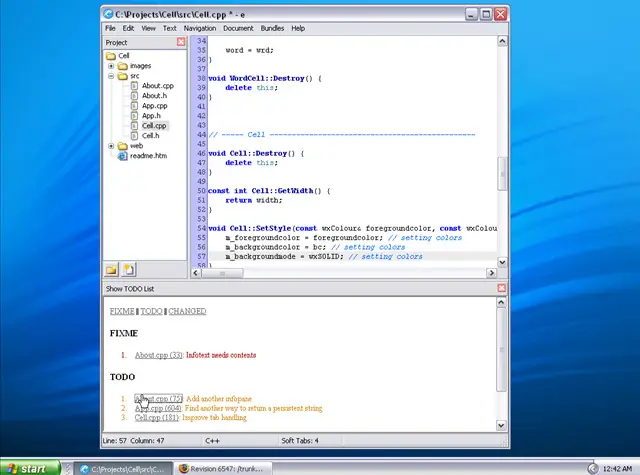Click the src folder icon
The height and width of the screenshot is (475, 640).
(x=122, y=76)
